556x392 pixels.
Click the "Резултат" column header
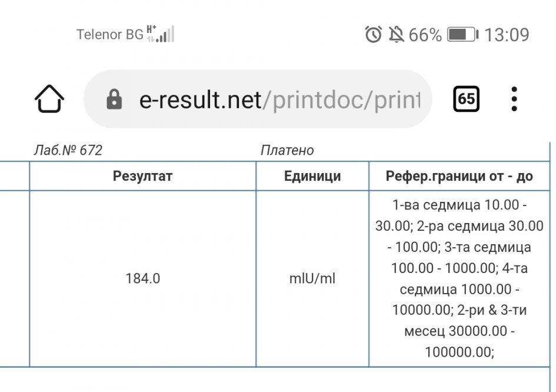142,176
